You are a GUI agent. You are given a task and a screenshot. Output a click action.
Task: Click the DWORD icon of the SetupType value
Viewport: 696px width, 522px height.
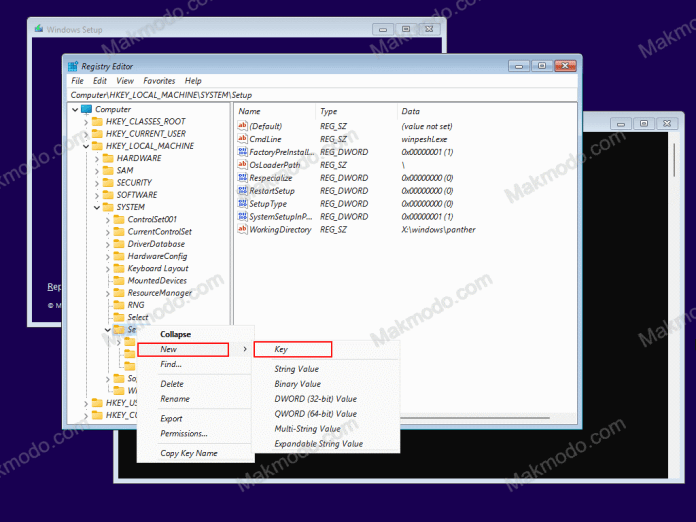pos(242,203)
